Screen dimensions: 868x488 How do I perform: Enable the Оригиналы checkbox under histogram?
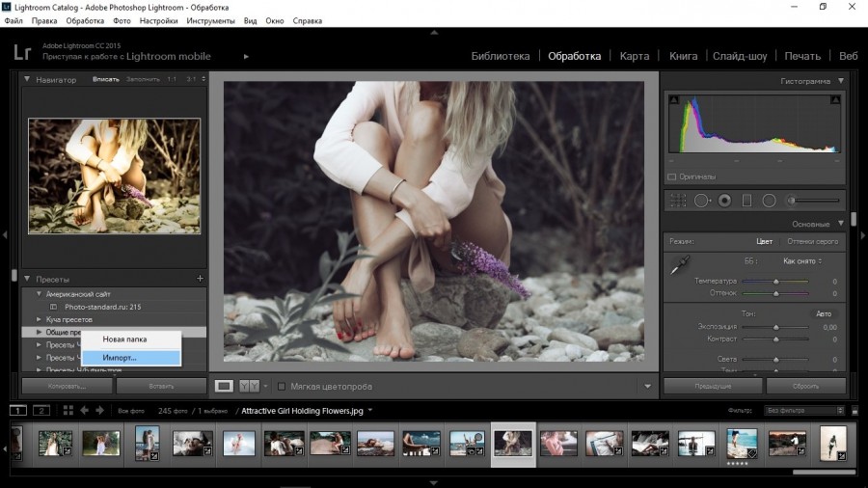click(x=672, y=176)
